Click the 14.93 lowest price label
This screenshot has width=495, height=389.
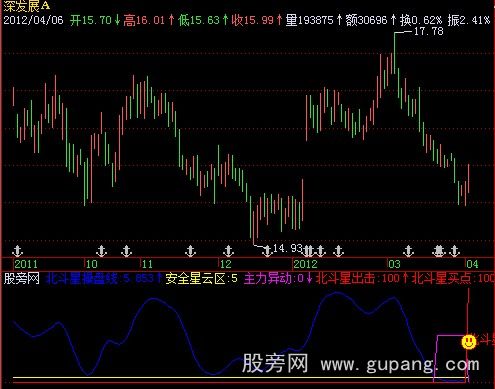point(287,248)
